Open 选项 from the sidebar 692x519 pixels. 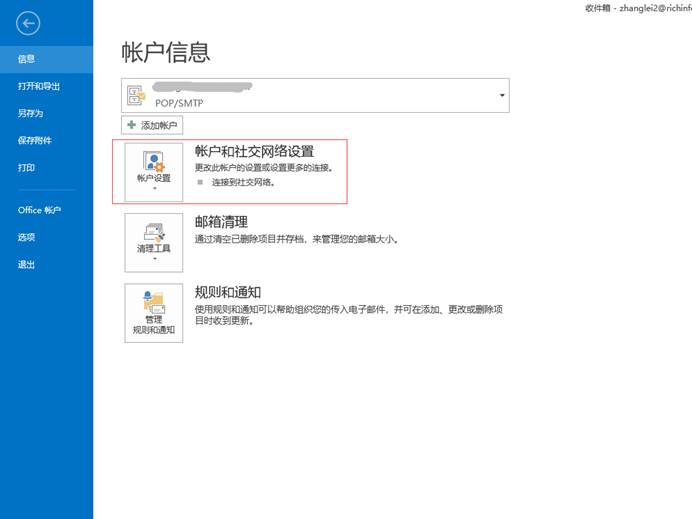click(x=27, y=237)
